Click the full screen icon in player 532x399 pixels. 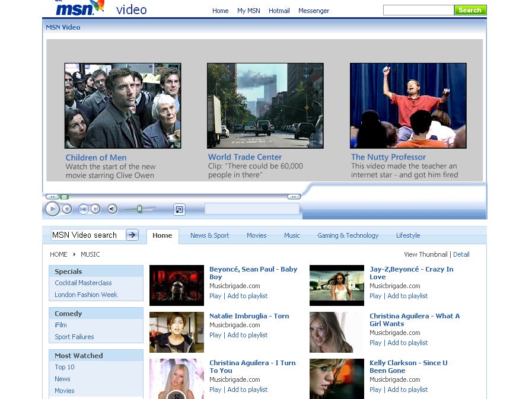pyautogui.click(x=180, y=209)
